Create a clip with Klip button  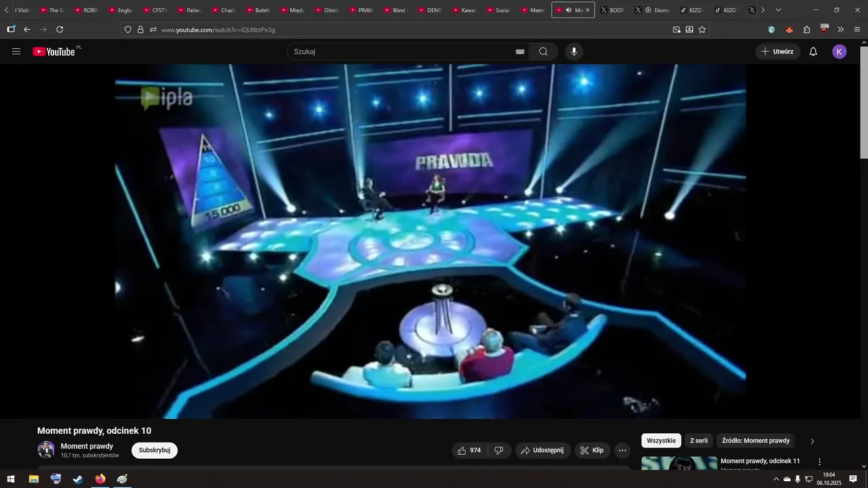point(592,450)
